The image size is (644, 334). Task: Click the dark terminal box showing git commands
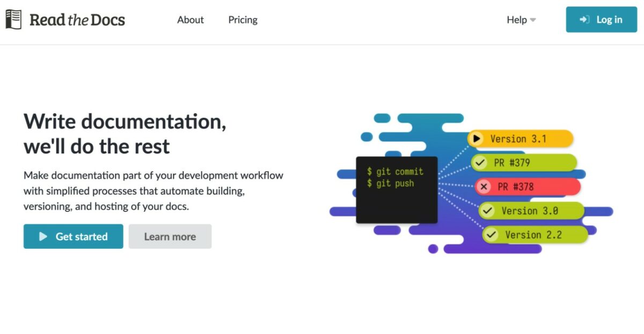click(397, 189)
